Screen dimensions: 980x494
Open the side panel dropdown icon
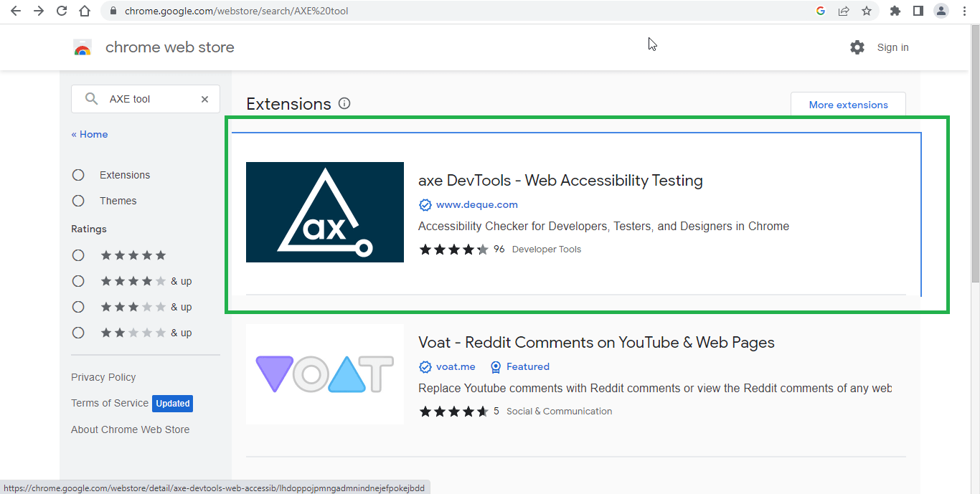pos(918,11)
